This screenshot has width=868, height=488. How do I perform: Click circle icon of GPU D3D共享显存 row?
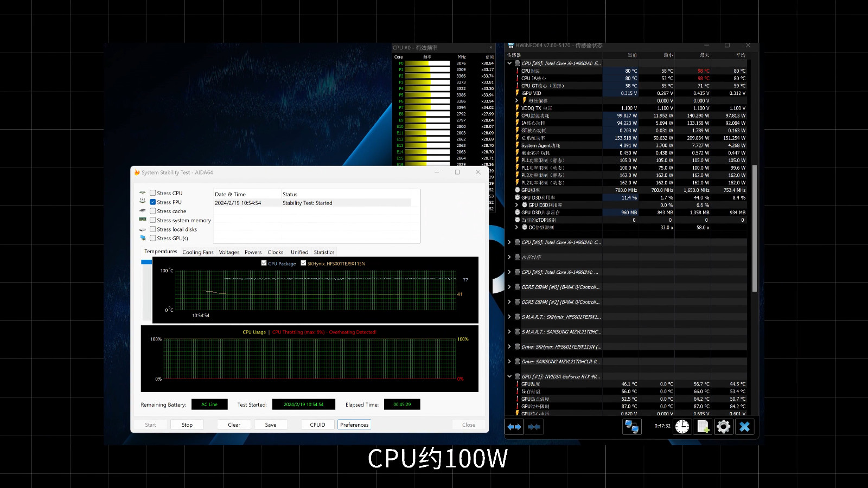tap(517, 213)
